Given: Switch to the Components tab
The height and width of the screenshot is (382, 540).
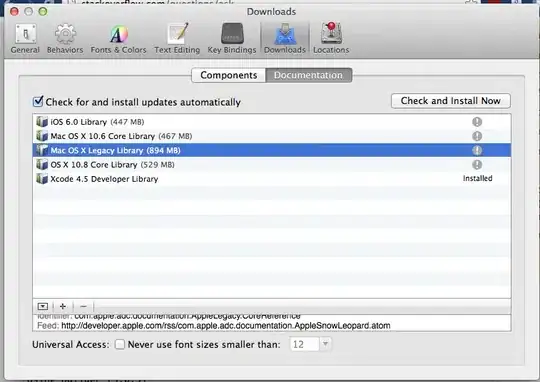Looking at the screenshot, I should 229,75.
